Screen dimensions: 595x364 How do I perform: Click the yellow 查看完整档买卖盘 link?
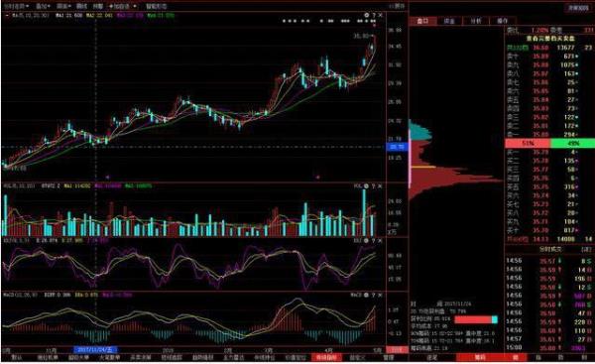[550, 39]
